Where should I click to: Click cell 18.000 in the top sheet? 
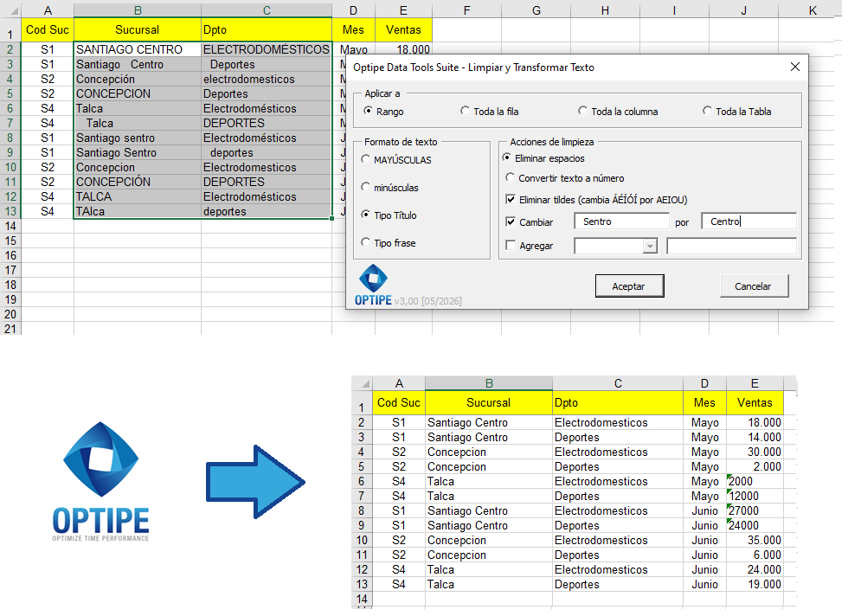click(403, 49)
